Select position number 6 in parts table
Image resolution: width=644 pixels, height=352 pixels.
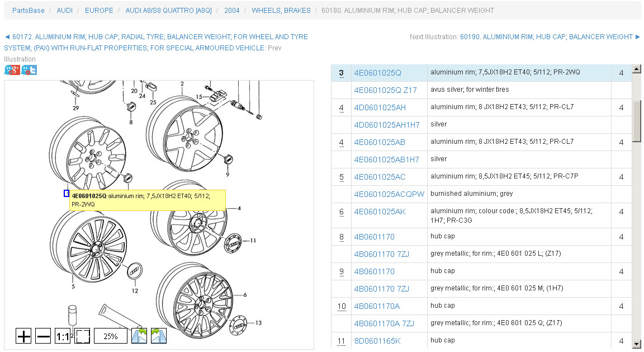(342, 212)
